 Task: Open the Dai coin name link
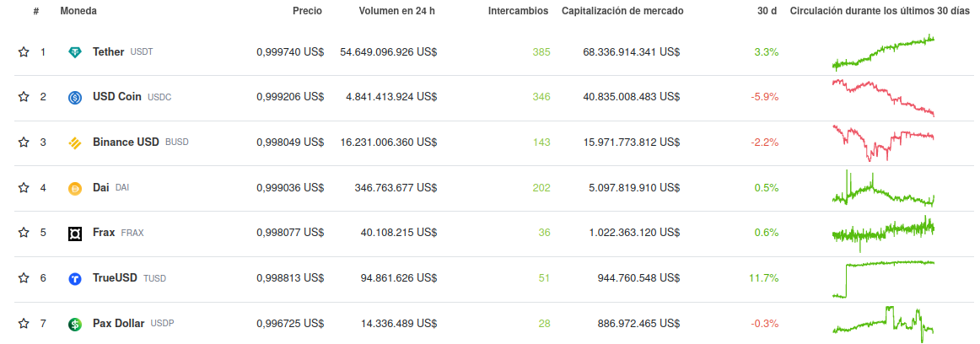coord(101,187)
